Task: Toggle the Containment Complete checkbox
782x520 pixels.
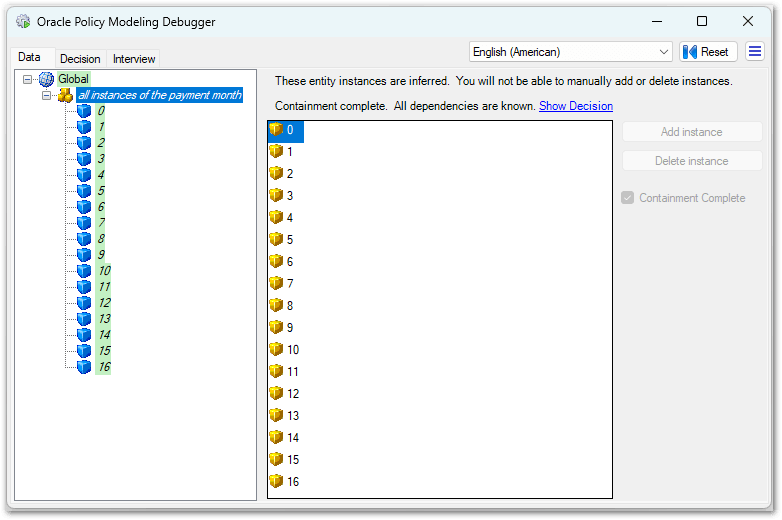Action: pos(627,198)
